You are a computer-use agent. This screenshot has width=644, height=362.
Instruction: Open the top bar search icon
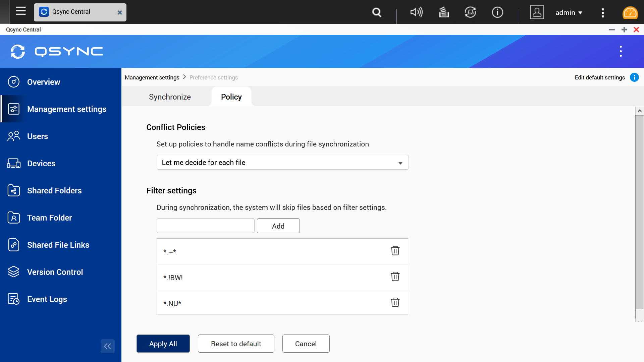[377, 12]
